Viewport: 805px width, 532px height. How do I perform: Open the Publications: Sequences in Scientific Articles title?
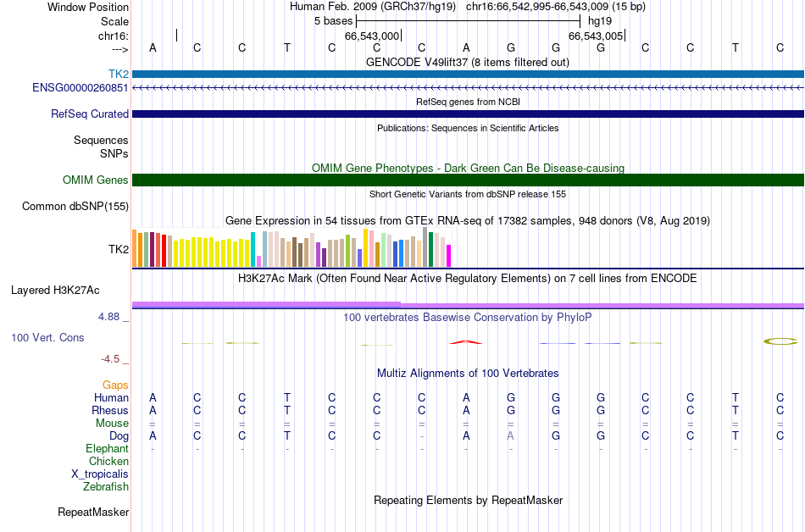tap(468, 128)
